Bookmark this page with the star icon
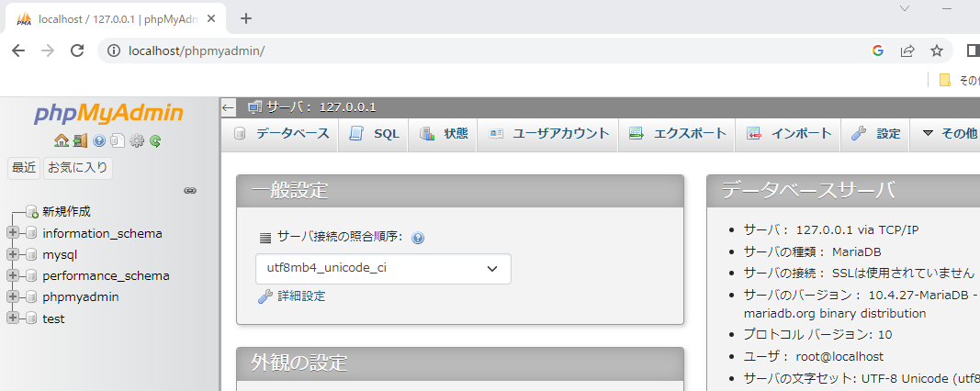Viewport: 980px width, 391px height. [936, 50]
